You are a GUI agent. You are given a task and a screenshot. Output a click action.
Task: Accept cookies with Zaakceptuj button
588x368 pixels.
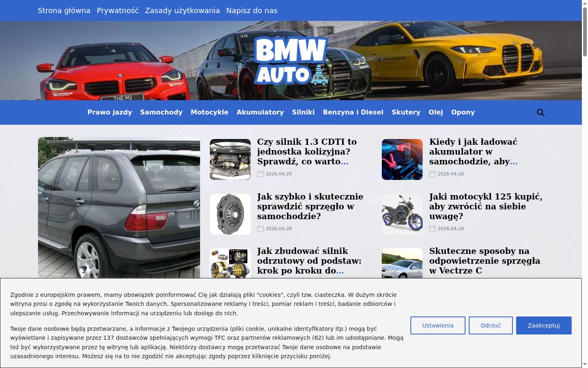tap(544, 325)
